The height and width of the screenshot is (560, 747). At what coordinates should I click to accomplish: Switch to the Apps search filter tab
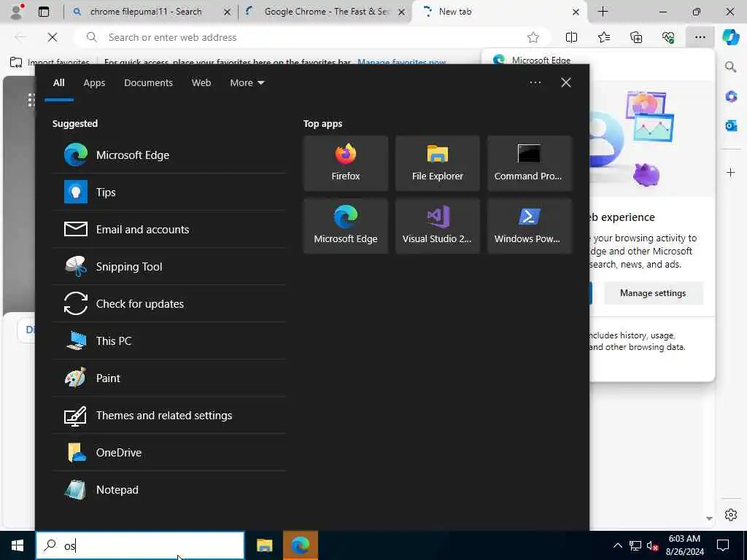click(94, 83)
